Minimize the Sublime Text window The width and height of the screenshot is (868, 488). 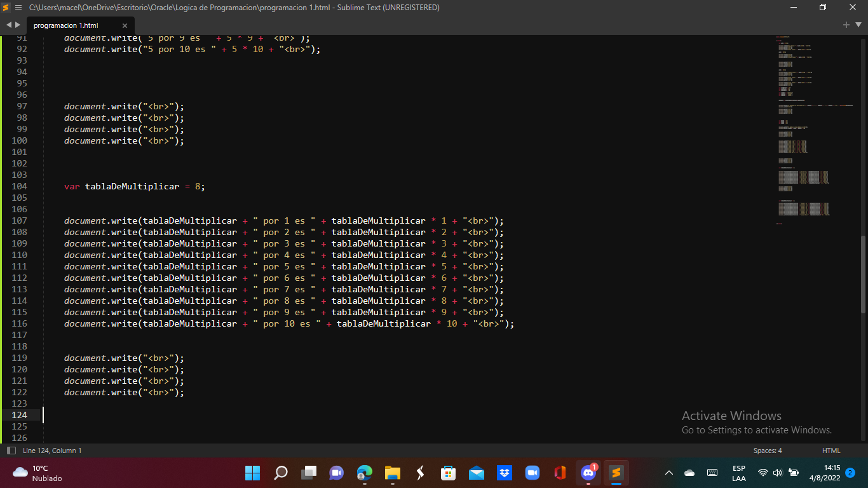[794, 8]
